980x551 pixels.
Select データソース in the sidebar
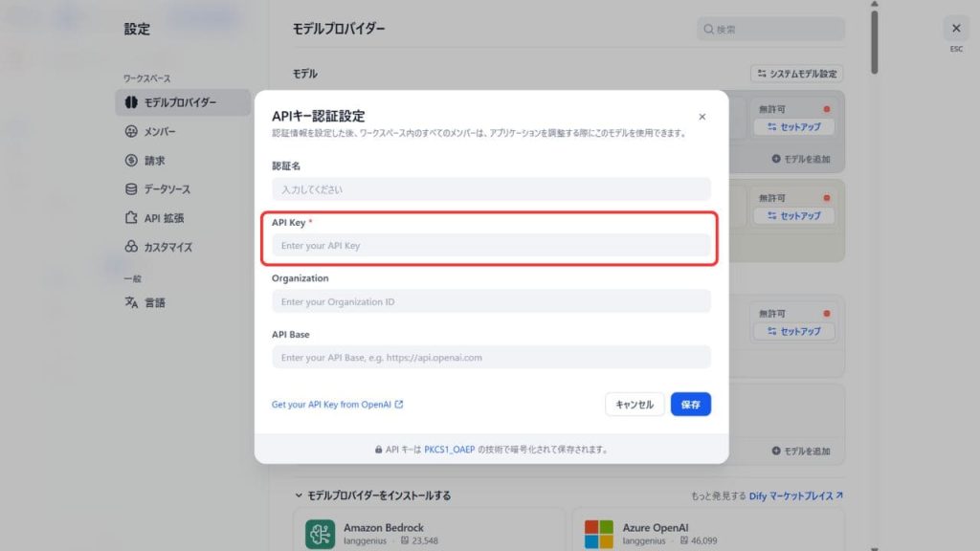click(x=167, y=189)
